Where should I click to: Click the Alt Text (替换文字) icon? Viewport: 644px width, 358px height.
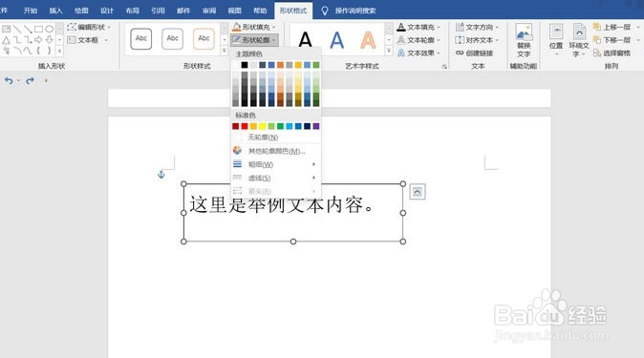point(524,40)
